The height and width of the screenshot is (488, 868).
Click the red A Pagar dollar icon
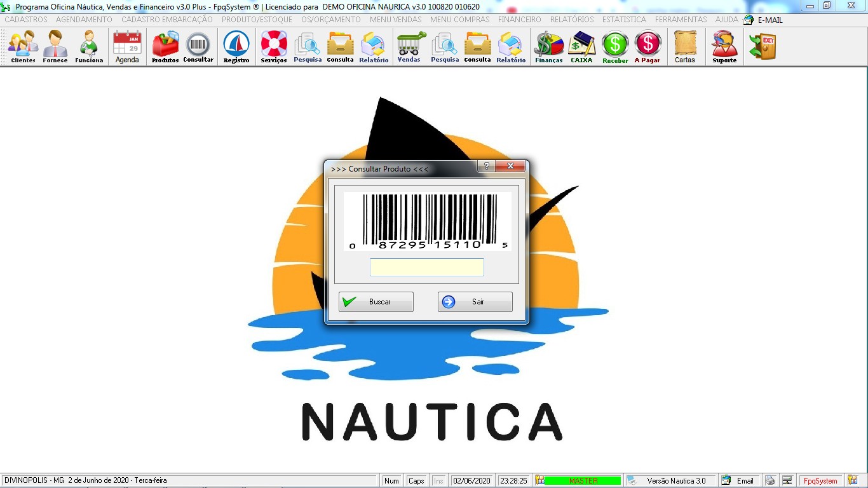point(648,47)
